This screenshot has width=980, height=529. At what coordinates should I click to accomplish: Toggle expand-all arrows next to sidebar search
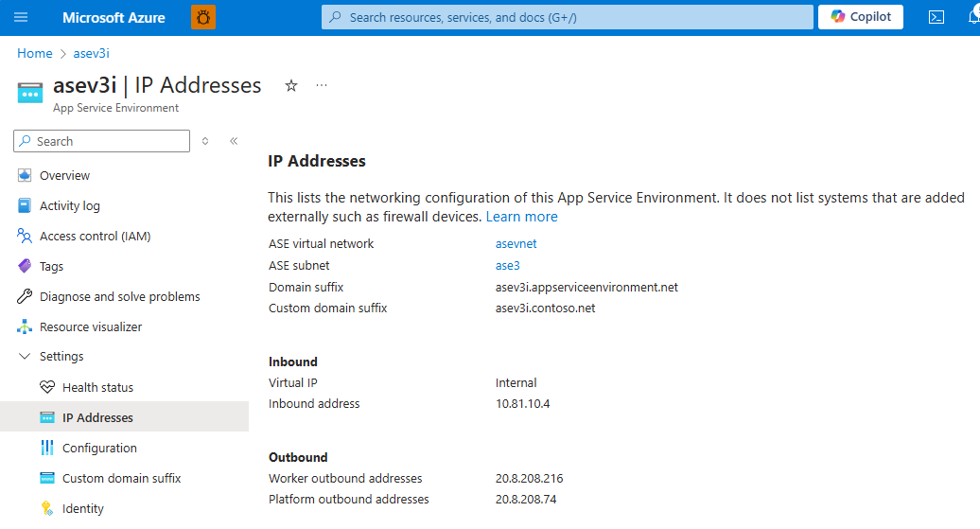(x=205, y=141)
